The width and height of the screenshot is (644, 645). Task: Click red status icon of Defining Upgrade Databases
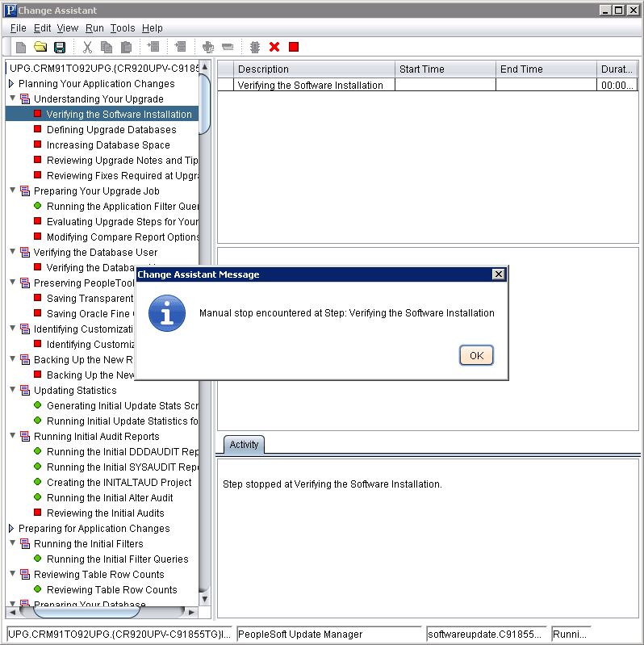[37, 129]
